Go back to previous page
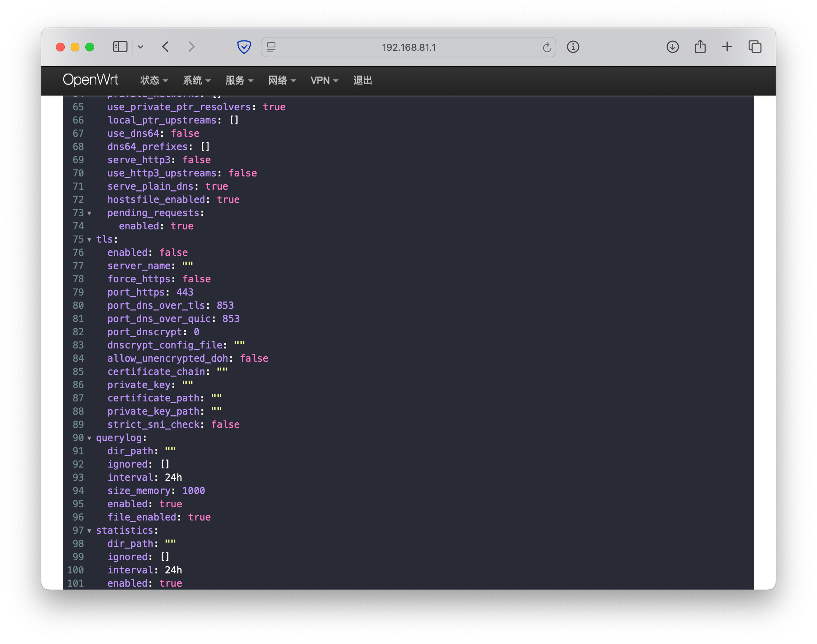The width and height of the screenshot is (817, 644). pos(165,47)
